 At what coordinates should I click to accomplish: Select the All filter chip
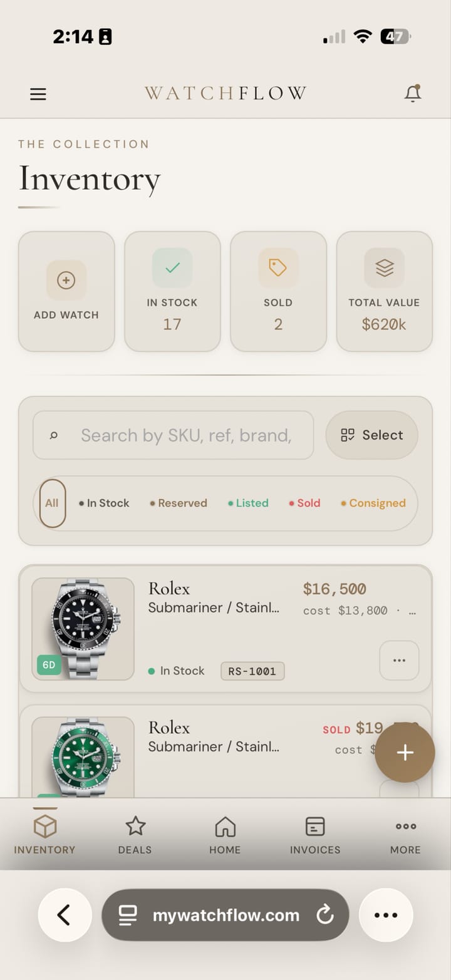point(51,503)
